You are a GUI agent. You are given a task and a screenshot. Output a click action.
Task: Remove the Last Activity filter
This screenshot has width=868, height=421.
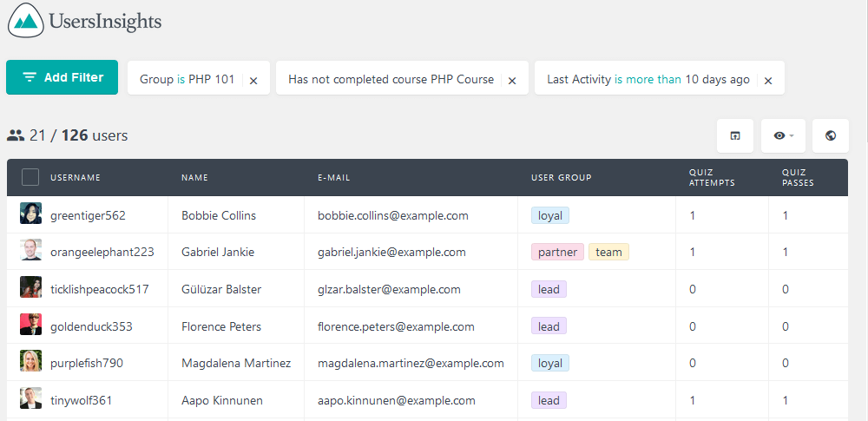point(768,81)
